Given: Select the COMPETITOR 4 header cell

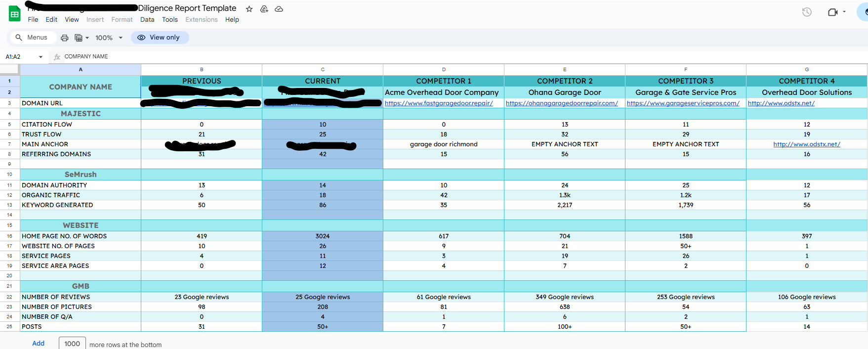Looking at the screenshot, I should tap(807, 81).
